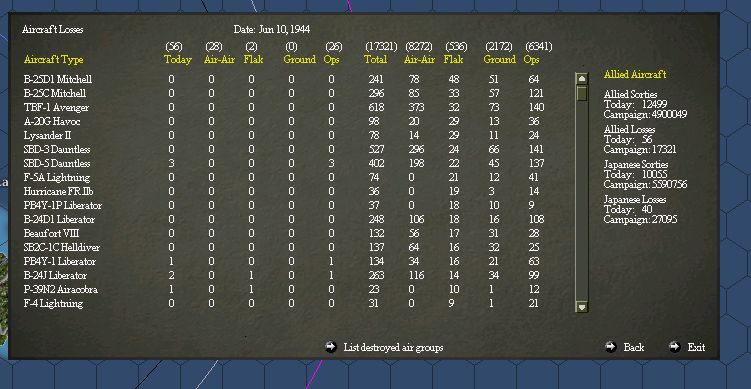The height and width of the screenshot is (389, 751).
Task: Select the Beaufort VIII row
Action: pyautogui.click(x=284, y=233)
